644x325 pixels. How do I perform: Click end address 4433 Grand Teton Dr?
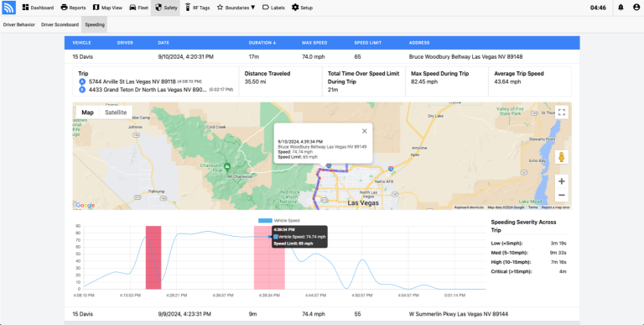pos(148,89)
